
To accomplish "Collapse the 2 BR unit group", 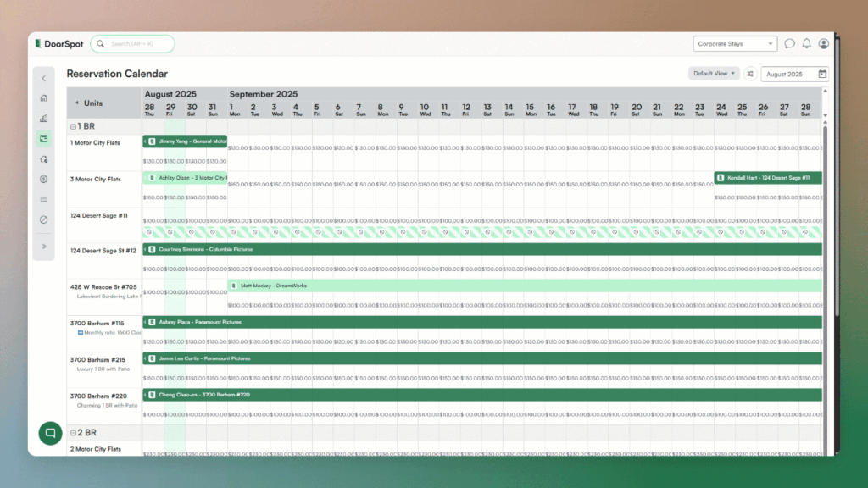I will pyautogui.click(x=73, y=433).
